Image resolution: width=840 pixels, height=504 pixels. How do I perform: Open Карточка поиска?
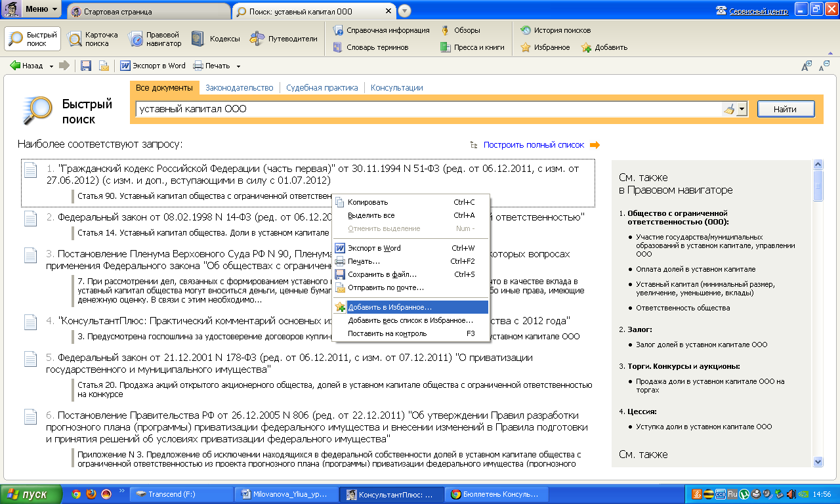pos(93,39)
